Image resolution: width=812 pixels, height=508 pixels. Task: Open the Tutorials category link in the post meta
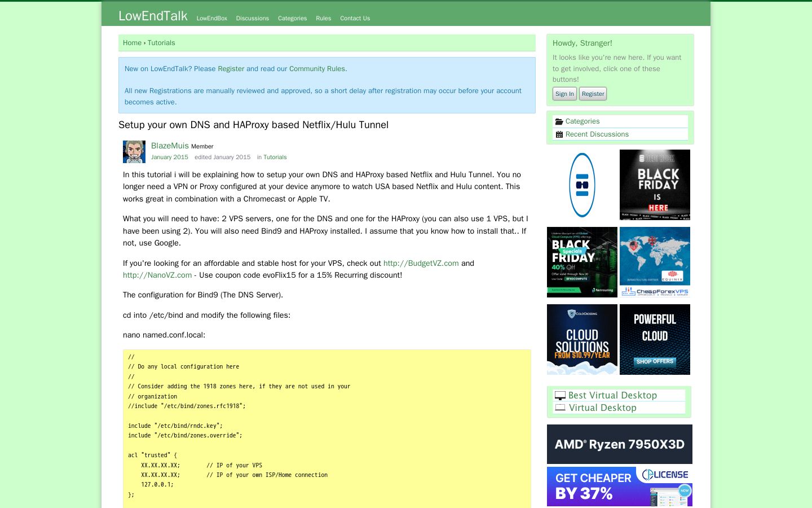pos(275,157)
